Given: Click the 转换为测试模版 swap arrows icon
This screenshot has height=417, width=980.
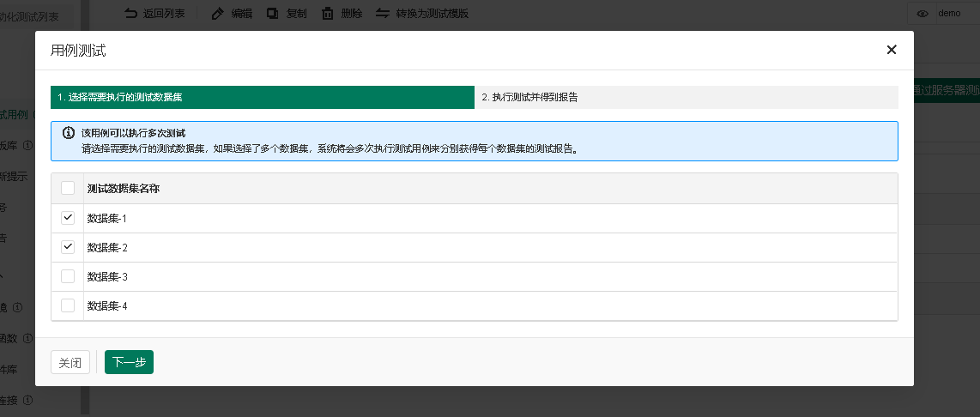Looking at the screenshot, I should [x=383, y=14].
